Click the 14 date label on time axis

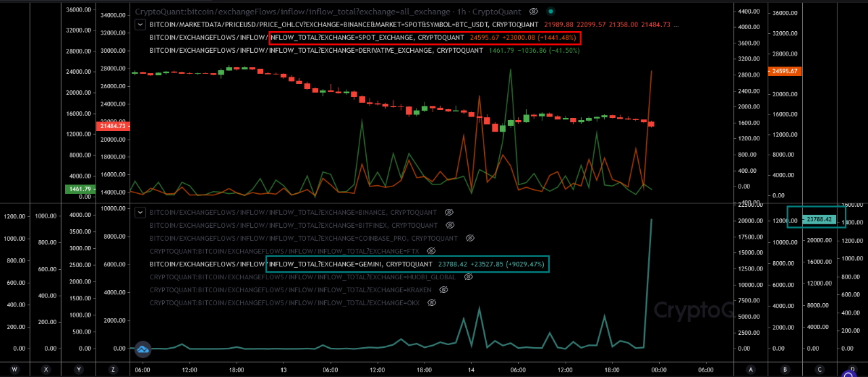click(471, 370)
